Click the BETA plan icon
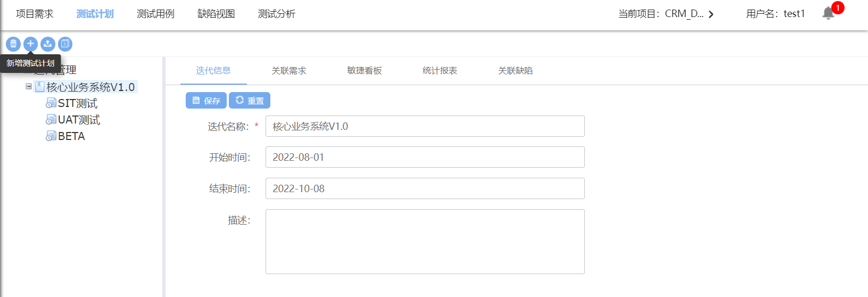This screenshot has width=868, height=297. (x=51, y=136)
